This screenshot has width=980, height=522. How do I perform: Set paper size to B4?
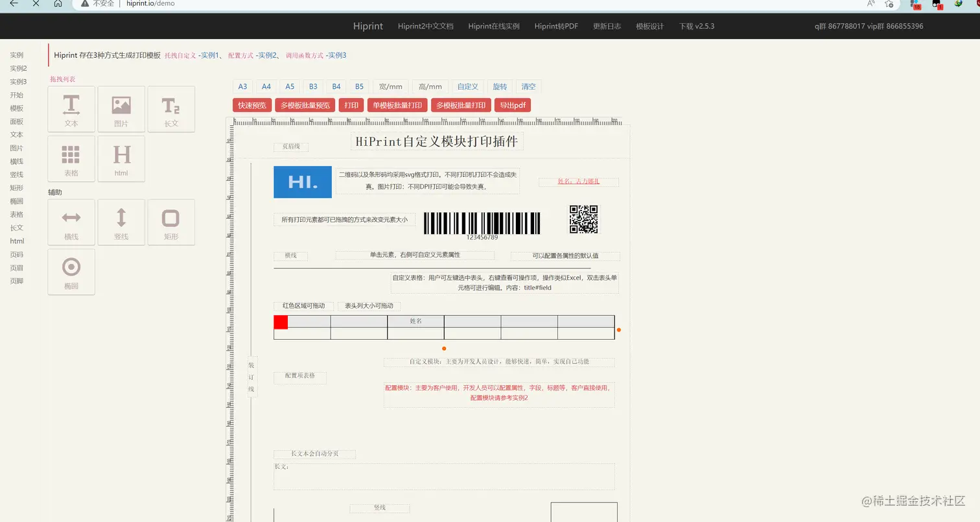(336, 86)
